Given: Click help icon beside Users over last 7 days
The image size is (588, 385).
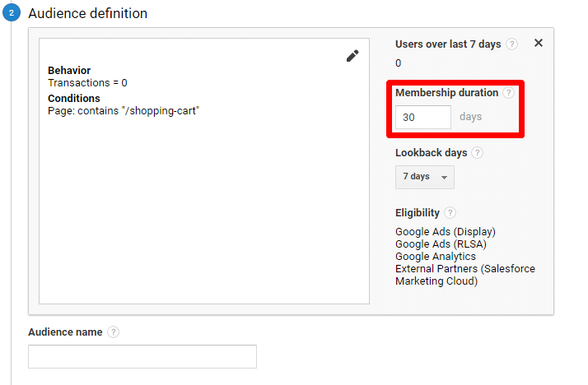Looking at the screenshot, I should [512, 44].
